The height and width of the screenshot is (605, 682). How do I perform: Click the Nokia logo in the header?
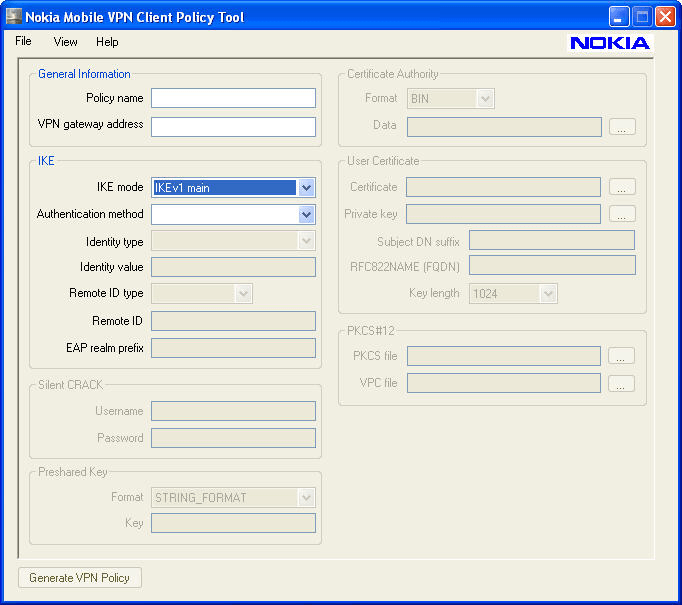click(610, 43)
